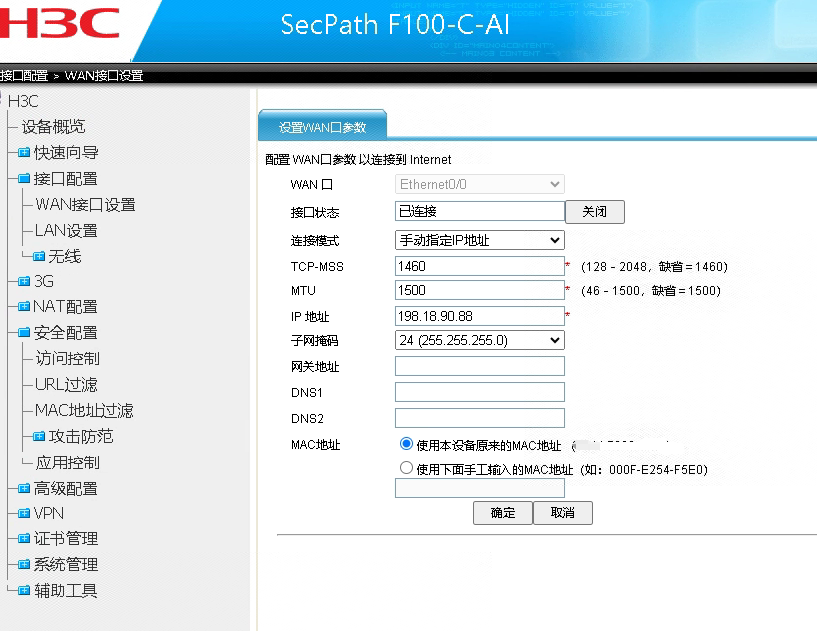Expand the 系统管理 folder icon
The width and height of the screenshot is (817, 631).
pyautogui.click(x=24, y=564)
